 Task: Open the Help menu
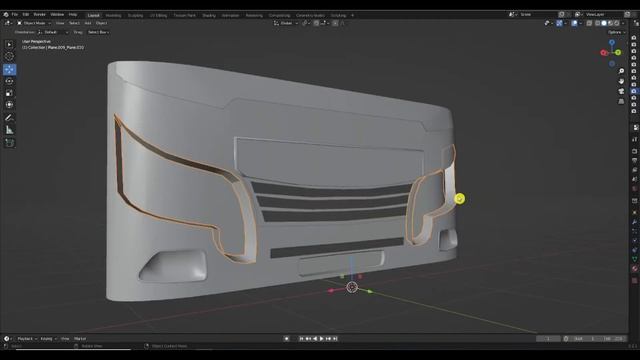pos(73,14)
